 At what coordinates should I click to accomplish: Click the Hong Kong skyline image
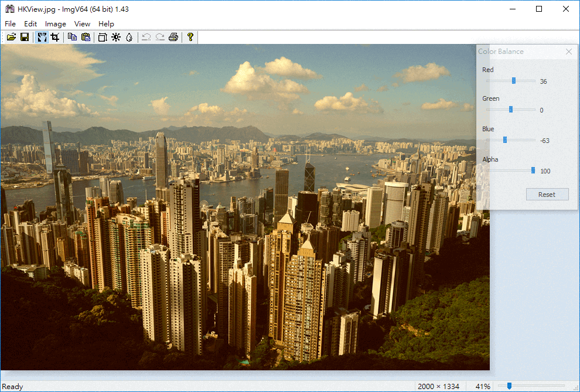[245, 207]
